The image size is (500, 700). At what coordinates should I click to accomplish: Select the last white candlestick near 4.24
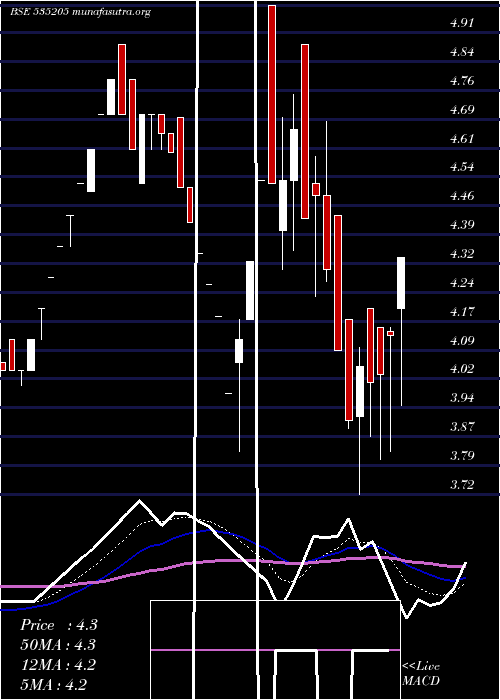pyautogui.click(x=401, y=283)
